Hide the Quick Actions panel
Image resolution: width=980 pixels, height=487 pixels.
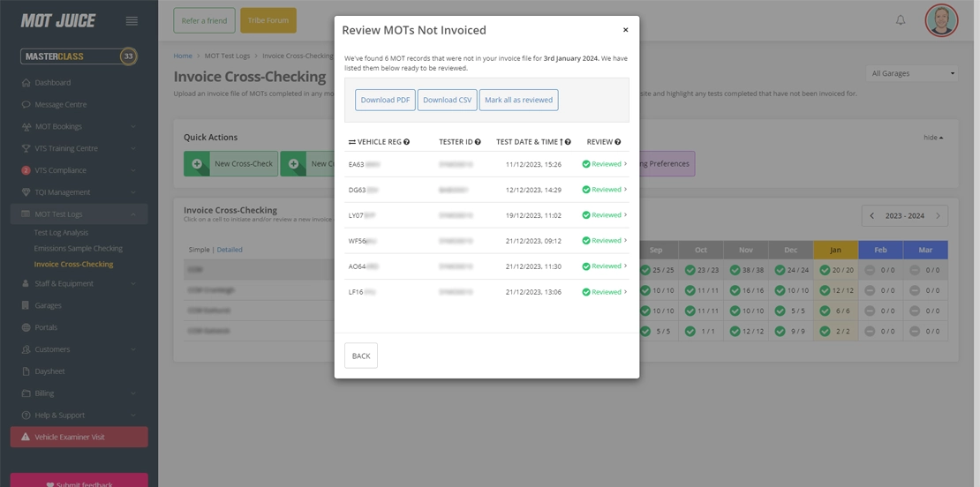click(934, 138)
